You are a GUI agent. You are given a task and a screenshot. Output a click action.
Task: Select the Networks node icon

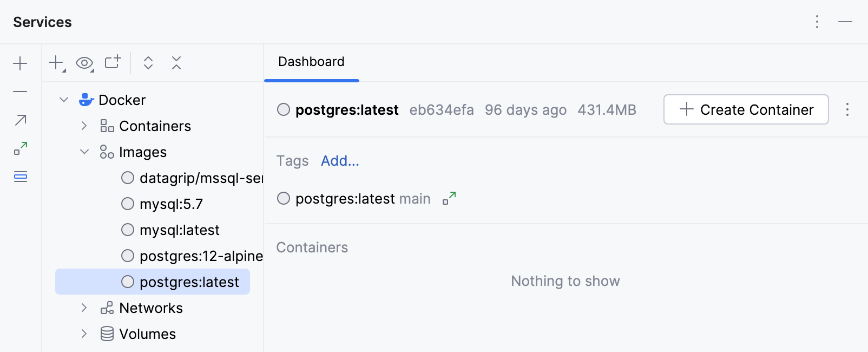[x=106, y=308]
